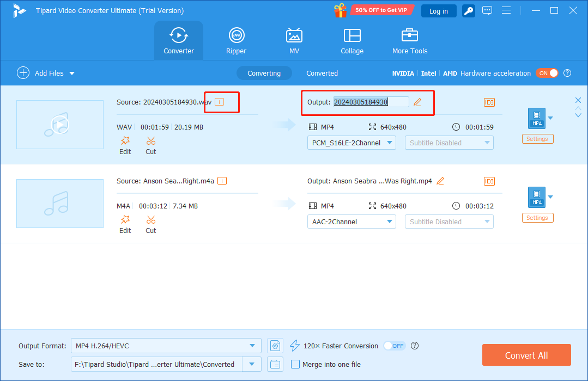Click the Log in button

[x=439, y=11]
